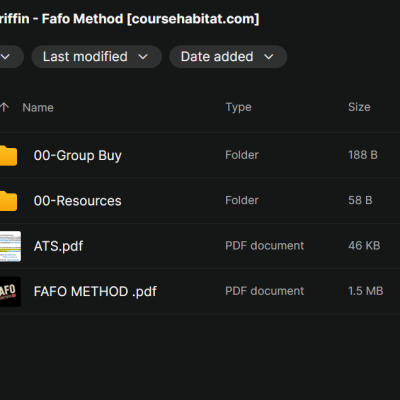Select the FAFO METHOD .pdf file name
This screenshot has width=400, height=400.
tap(95, 292)
